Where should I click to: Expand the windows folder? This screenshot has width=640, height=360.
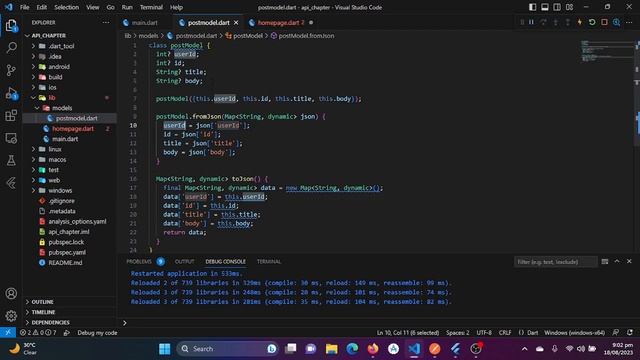point(60,191)
